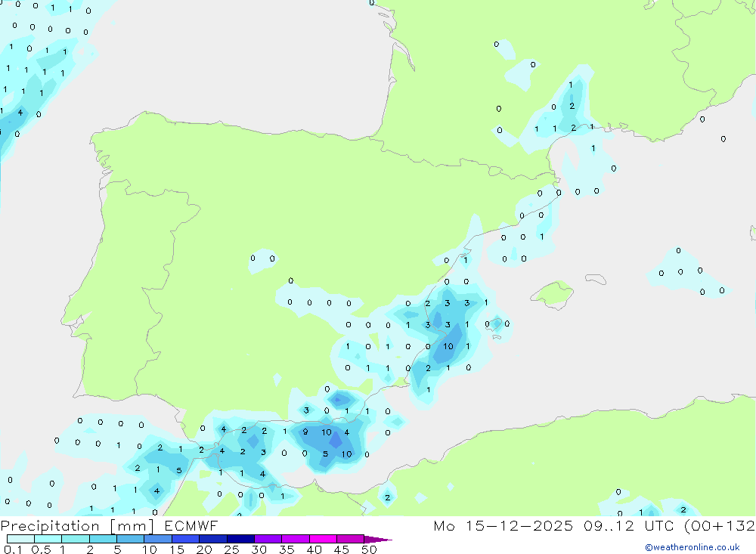Click the "ECMWF" model label
Image resolution: width=756 pixels, height=554 pixels.
pyautogui.click(x=191, y=525)
